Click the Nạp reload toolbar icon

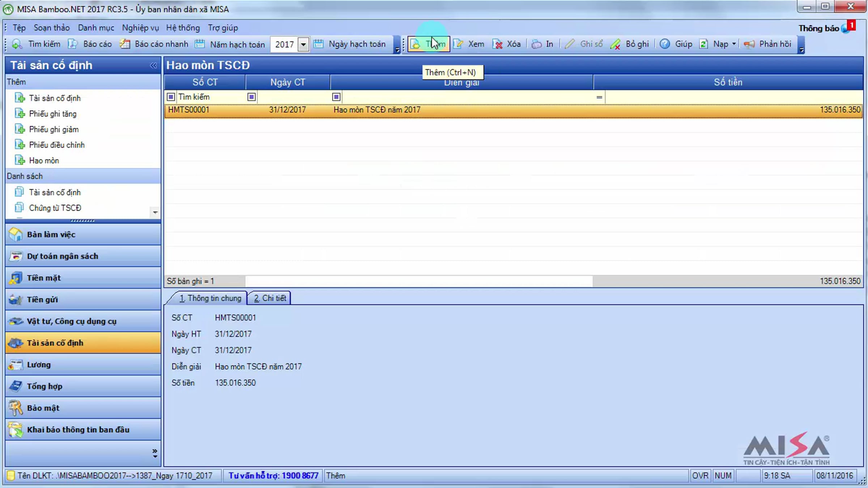[x=703, y=44]
